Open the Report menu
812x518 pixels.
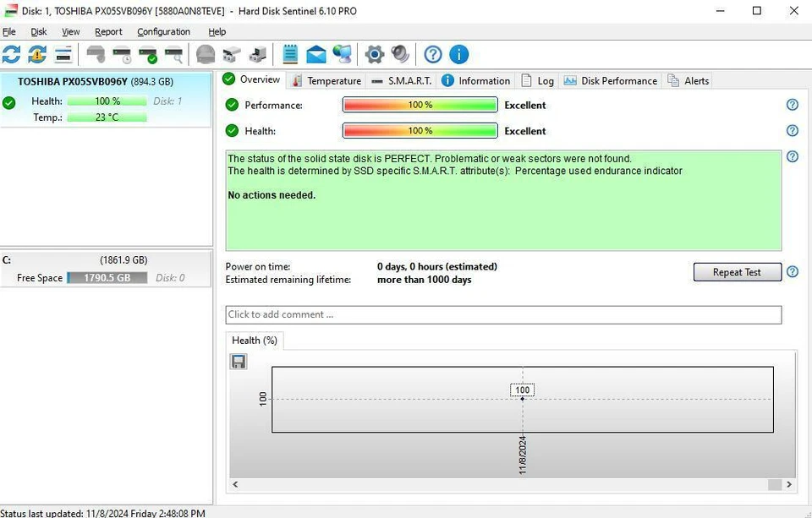pos(108,31)
